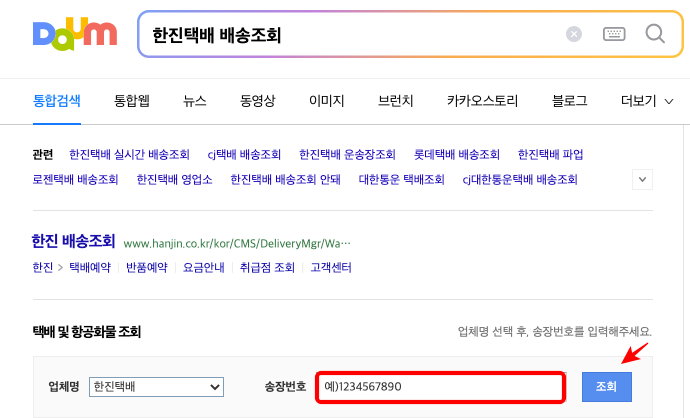The image size is (690, 418).
Task: Open the Daum logo homepage
Action: point(75,34)
